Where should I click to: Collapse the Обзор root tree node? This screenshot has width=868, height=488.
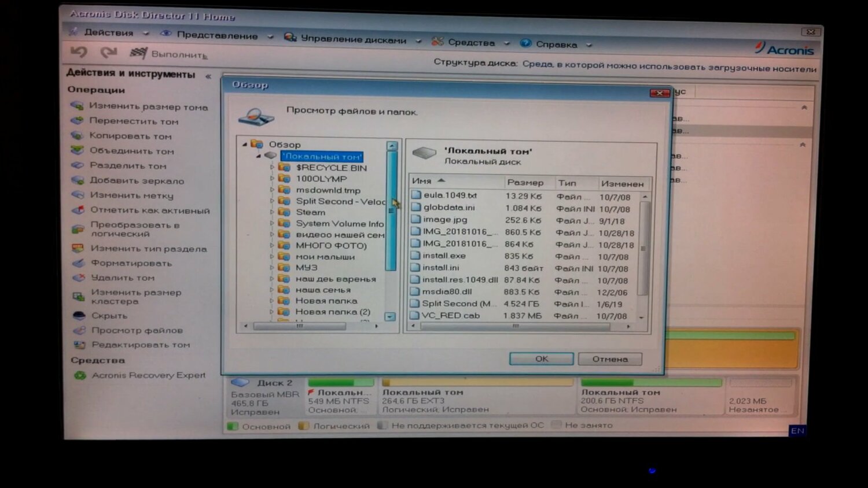point(244,145)
